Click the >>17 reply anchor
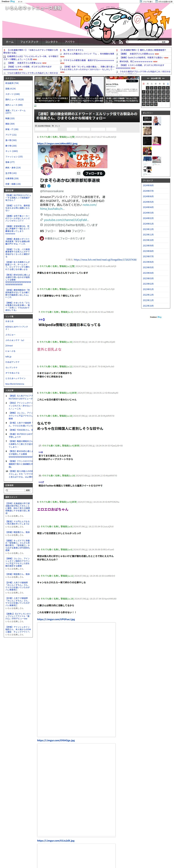Image resolution: width=174 pixels, height=868 pixels. coord(41,482)
